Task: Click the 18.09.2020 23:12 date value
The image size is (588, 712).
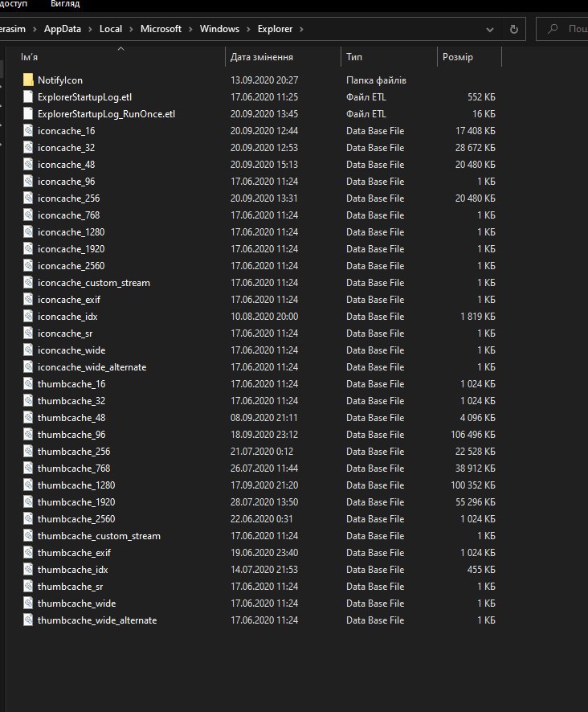Action: tap(264, 435)
